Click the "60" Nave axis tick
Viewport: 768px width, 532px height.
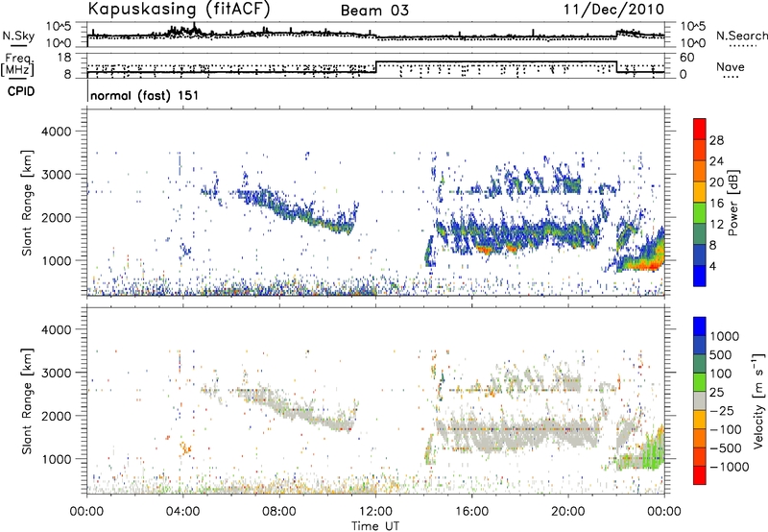pos(687,58)
